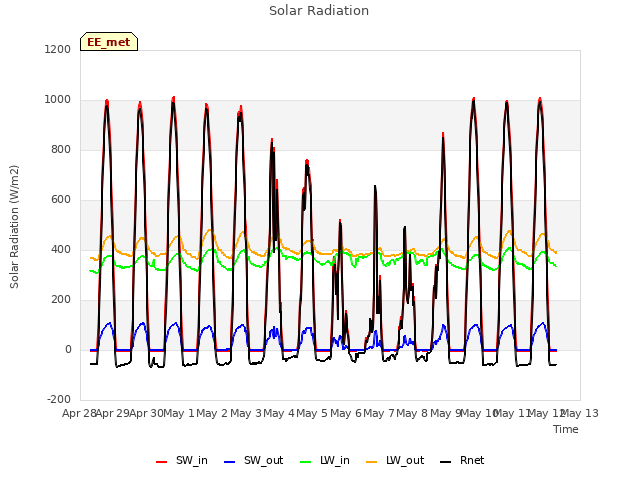
Task: Click the 400 y-axis tick label
Action: click(60, 249)
